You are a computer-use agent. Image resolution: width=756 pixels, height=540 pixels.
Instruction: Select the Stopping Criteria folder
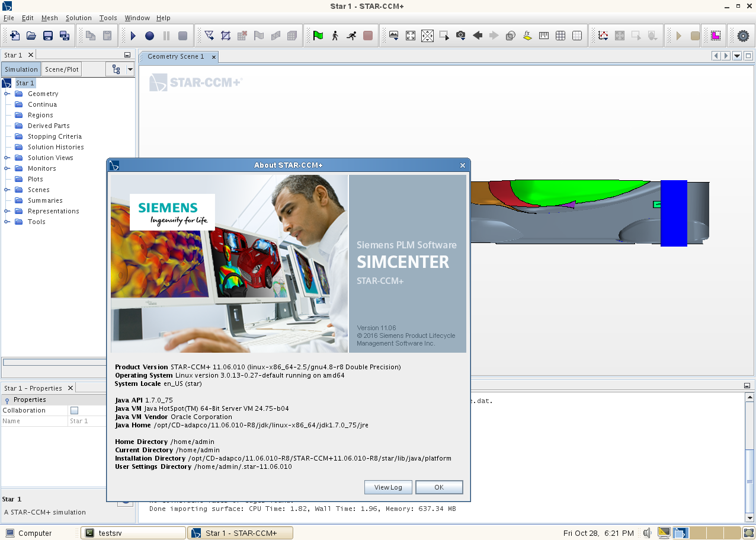(55, 136)
